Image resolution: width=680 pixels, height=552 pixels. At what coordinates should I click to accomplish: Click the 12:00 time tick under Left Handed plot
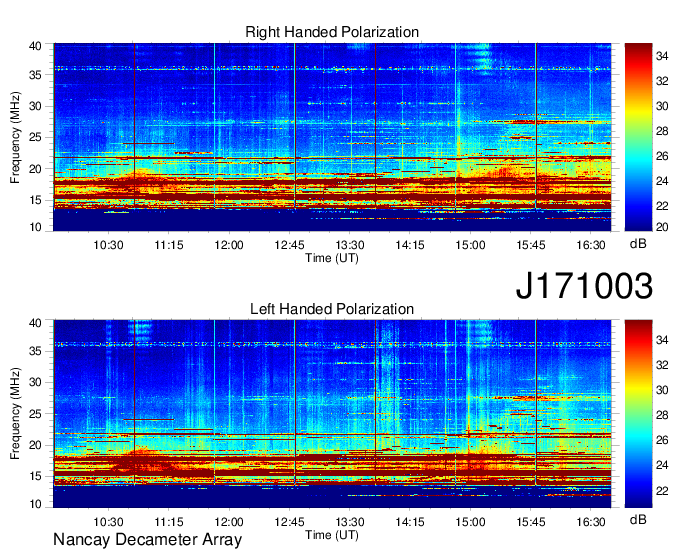229,522
